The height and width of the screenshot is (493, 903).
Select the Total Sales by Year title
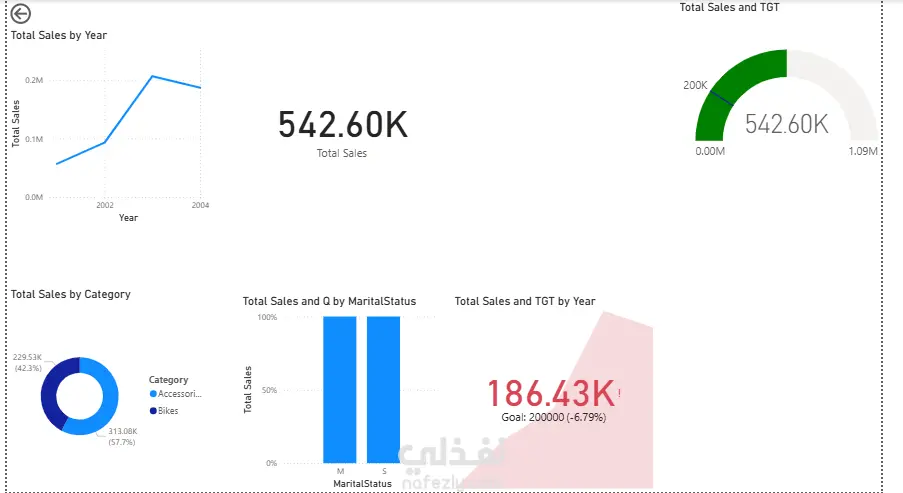click(x=59, y=35)
